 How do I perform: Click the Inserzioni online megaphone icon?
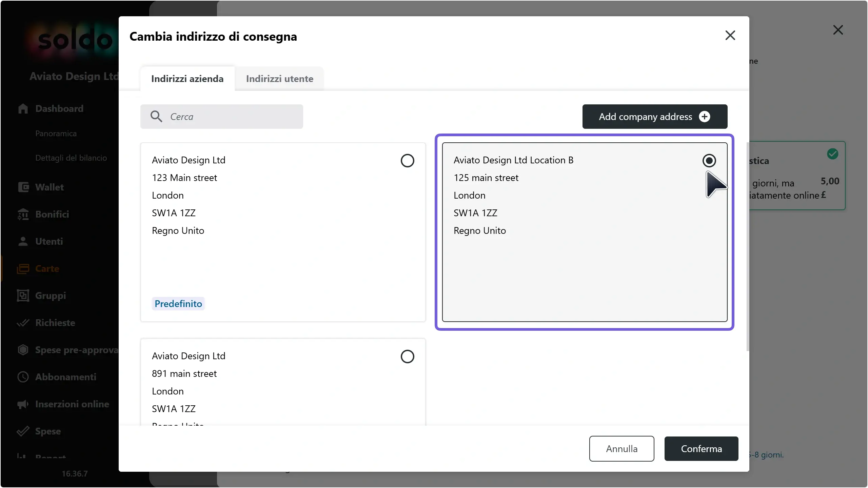[x=23, y=404]
